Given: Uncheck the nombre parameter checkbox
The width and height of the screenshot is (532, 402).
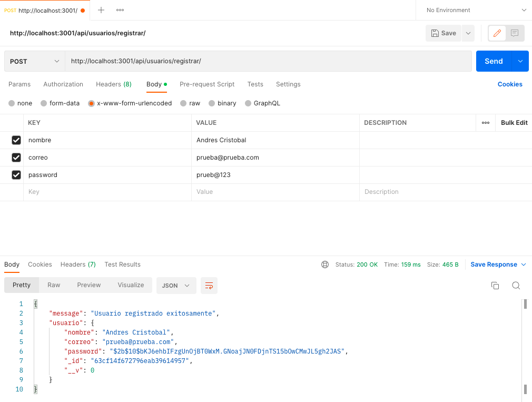Looking at the screenshot, I should (x=16, y=140).
